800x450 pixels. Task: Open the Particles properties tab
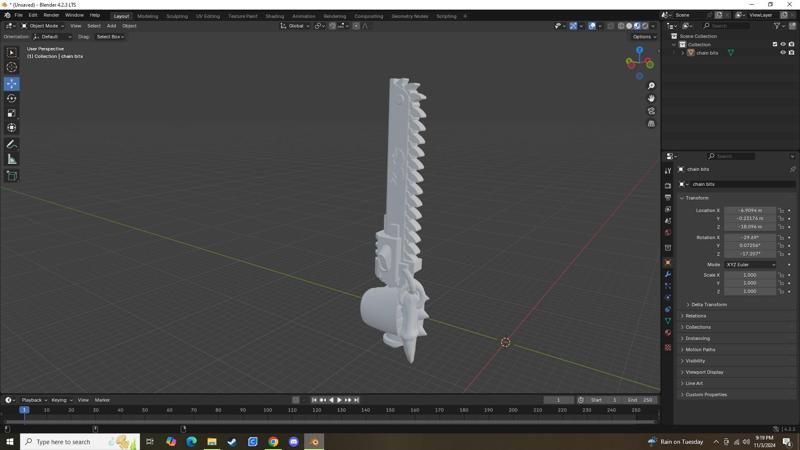[x=668, y=286]
